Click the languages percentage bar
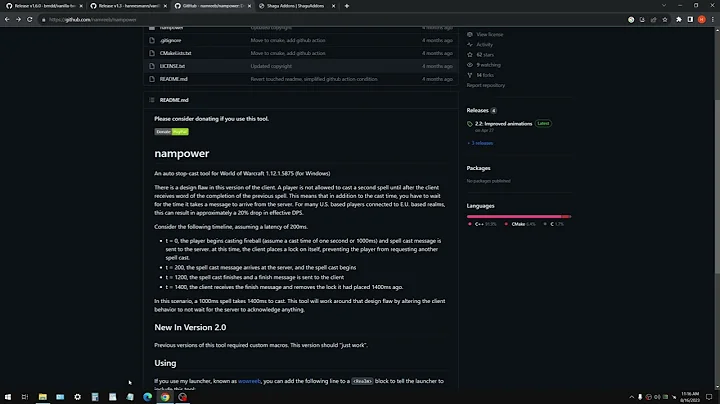 pyautogui.click(x=519, y=216)
